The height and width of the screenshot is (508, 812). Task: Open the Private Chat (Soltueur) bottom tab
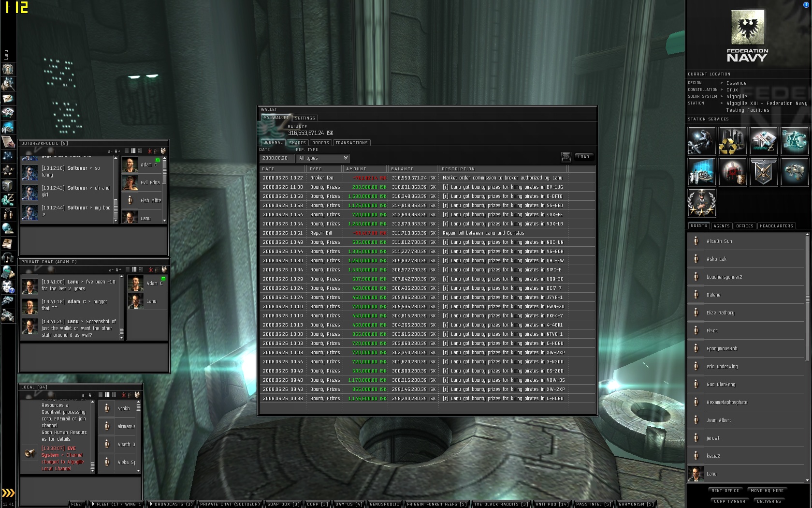(x=230, y=504)
